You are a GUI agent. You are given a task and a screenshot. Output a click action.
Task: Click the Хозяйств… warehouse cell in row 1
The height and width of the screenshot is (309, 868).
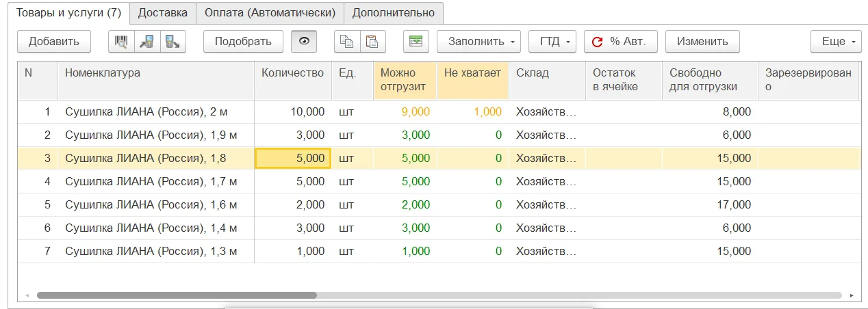click(x=547, y=111)
